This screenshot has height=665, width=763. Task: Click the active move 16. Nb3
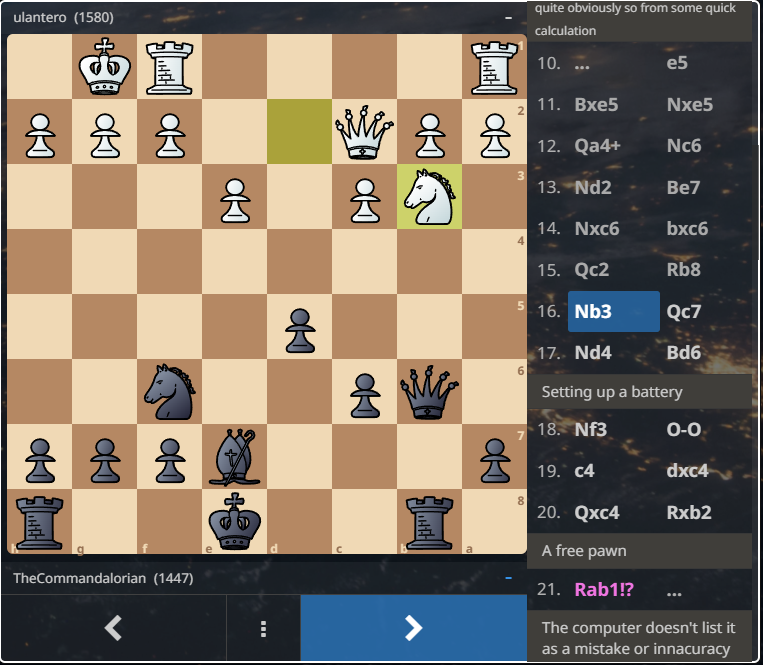click(614, 311)
